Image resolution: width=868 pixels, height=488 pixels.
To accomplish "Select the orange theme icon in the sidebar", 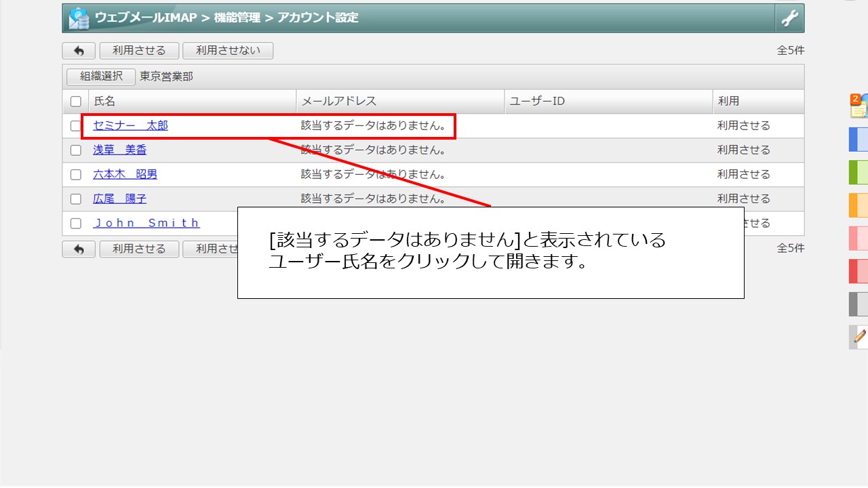I will (x=859, y=205).
